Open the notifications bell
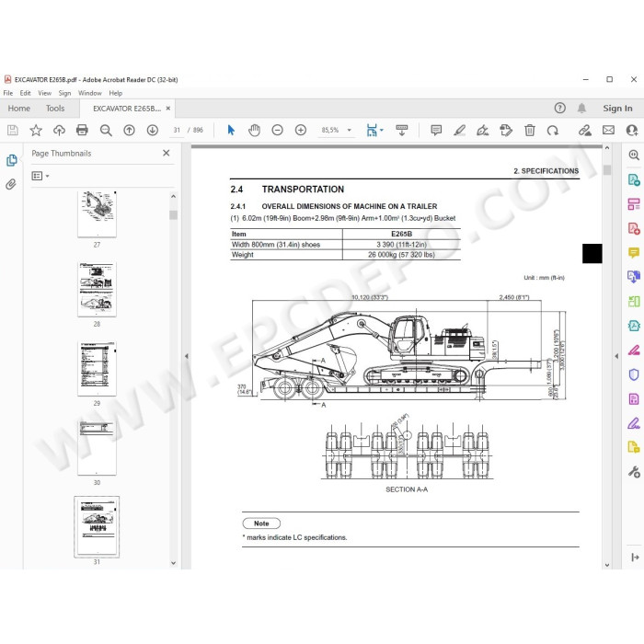 [x=581, y=108]
